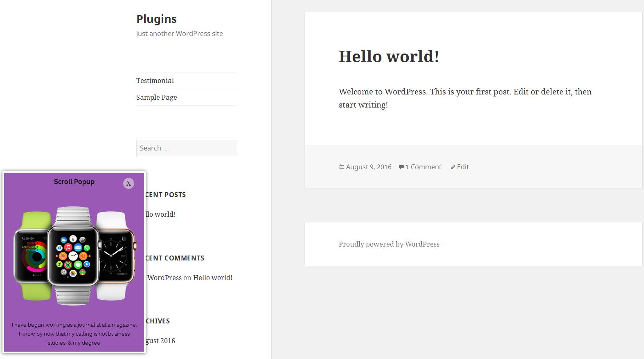Click the popup journalist testimonial text
Screen dimensions: 644x359
point(74,334)
